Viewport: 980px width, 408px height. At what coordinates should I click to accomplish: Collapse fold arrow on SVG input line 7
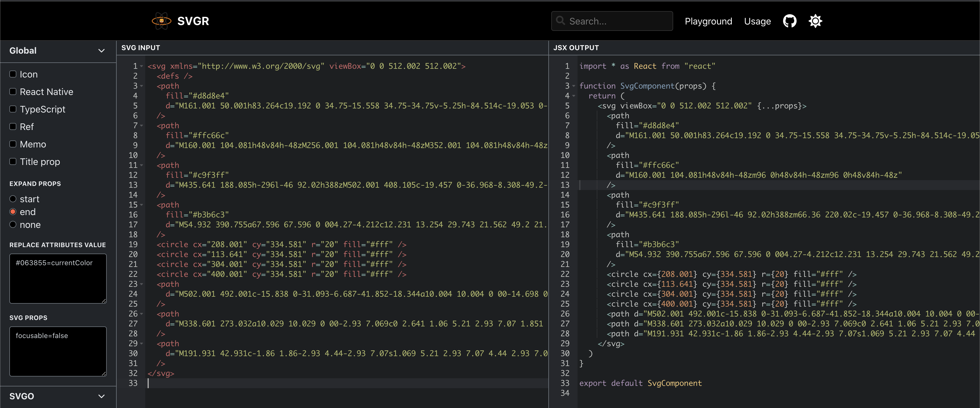[141, 126]
